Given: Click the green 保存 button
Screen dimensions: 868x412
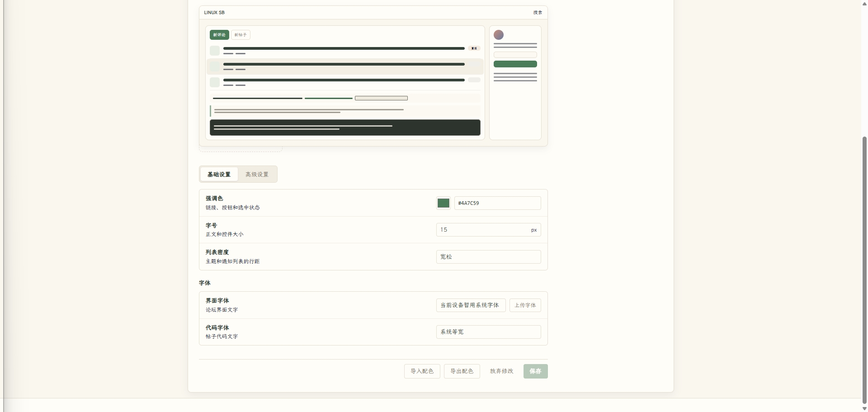Looking at the screenshot, I should tap(536, 371).
